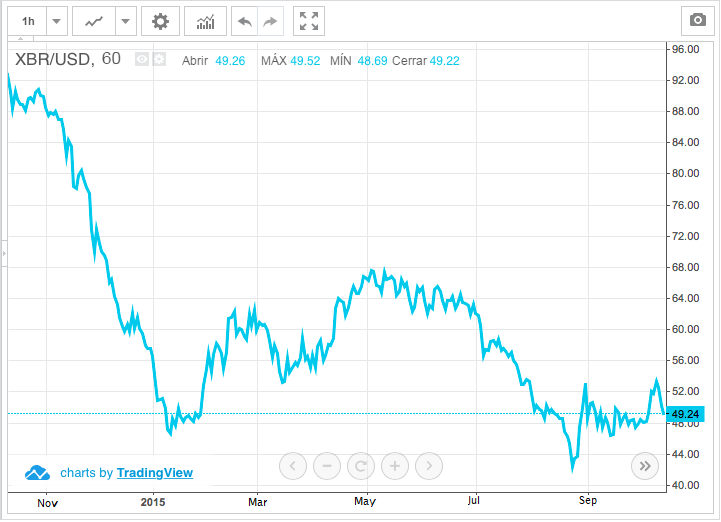Viewport: 721px width, 522px height.
Task: Expand the time interval dropdown arrow
Action: click(57, 21)
